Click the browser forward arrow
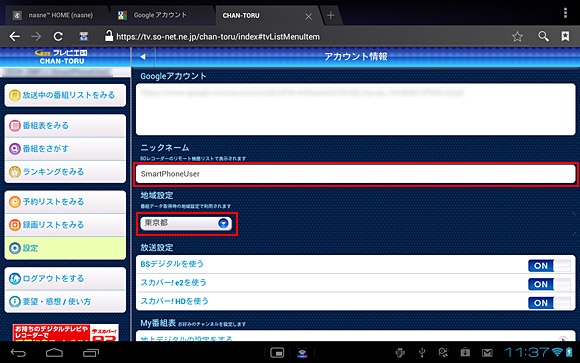This screenshot has width=580, height=363. point(36,36)
